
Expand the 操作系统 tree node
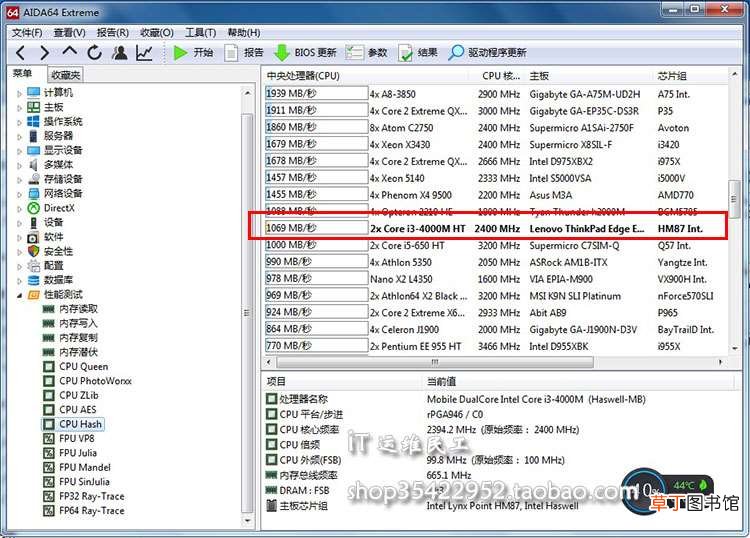coord(20,122)
